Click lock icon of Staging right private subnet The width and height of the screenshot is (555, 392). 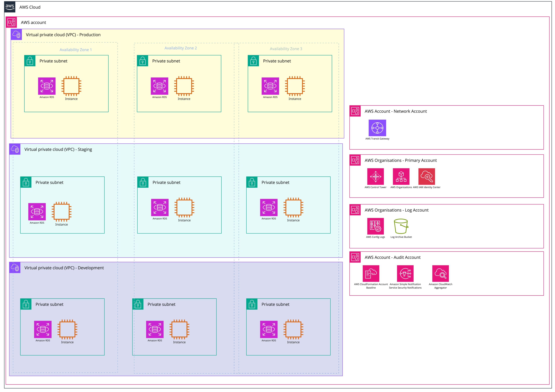pyautogui.click(x=252, y=182)
